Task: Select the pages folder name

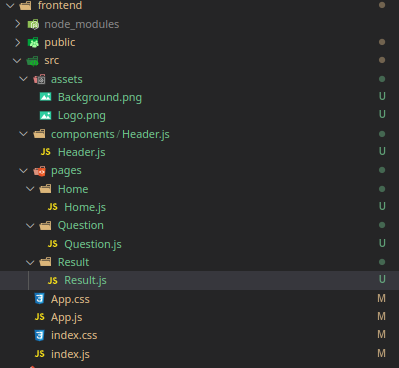Action: (x=66, y=171)
